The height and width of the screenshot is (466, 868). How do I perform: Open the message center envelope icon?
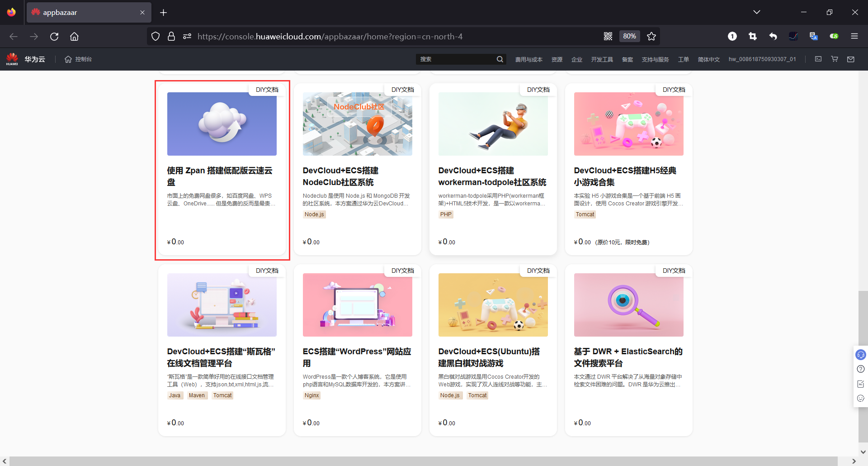click(851, 59)
